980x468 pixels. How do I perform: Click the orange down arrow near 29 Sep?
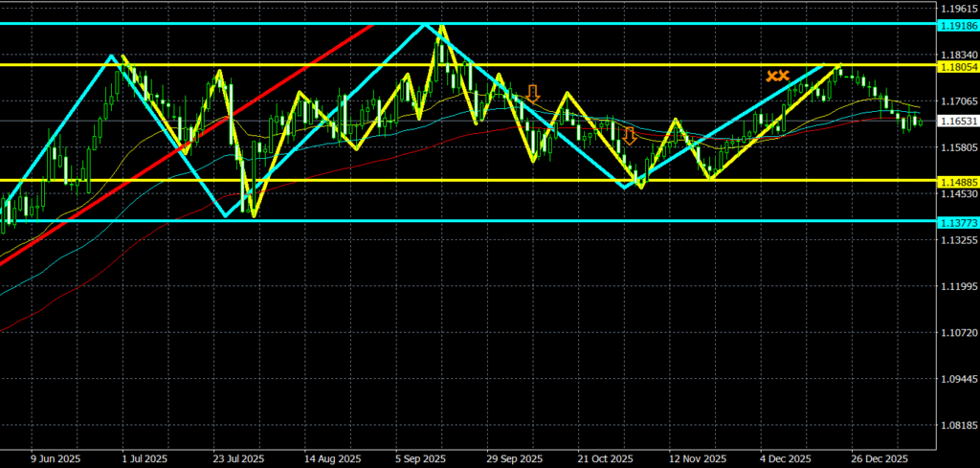click(533, 93)
